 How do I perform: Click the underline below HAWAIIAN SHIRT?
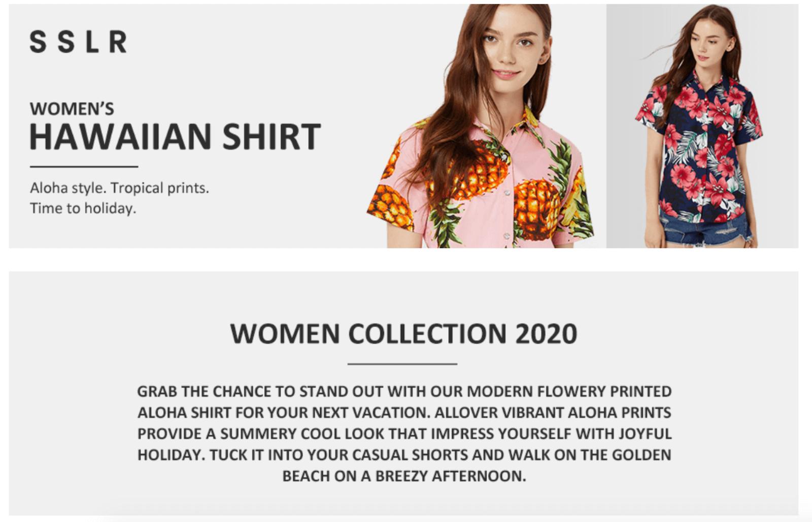(x=84, y=166)
